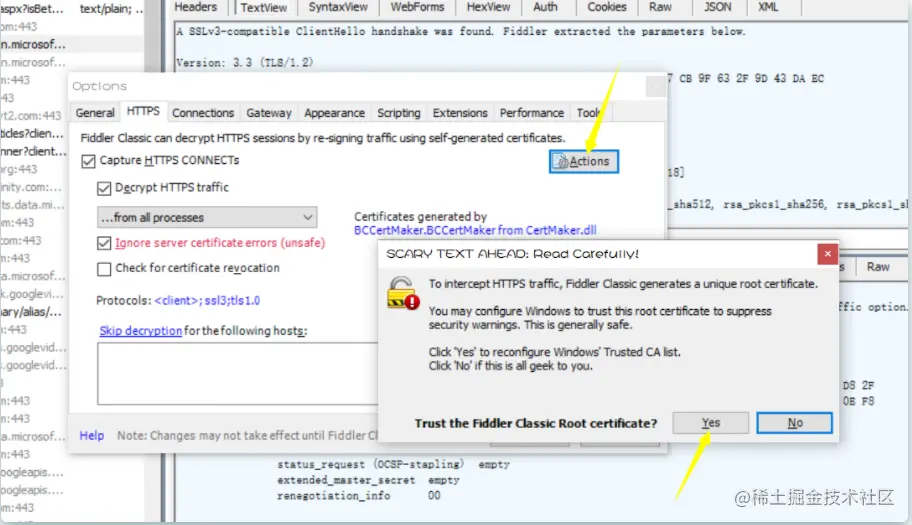Viewport: 912px width, 525px height.
Task: Enable Check for certificate revocation
Action: (104, 269)
